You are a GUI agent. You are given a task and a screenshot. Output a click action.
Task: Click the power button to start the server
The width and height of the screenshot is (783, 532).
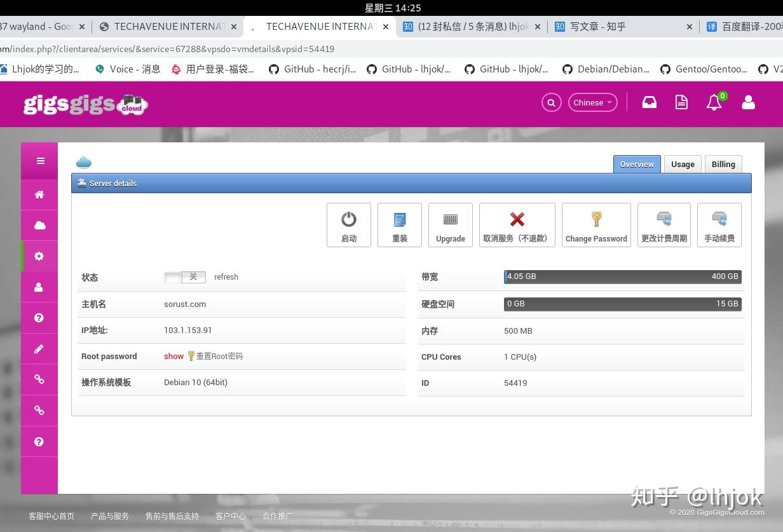point(348,224)
